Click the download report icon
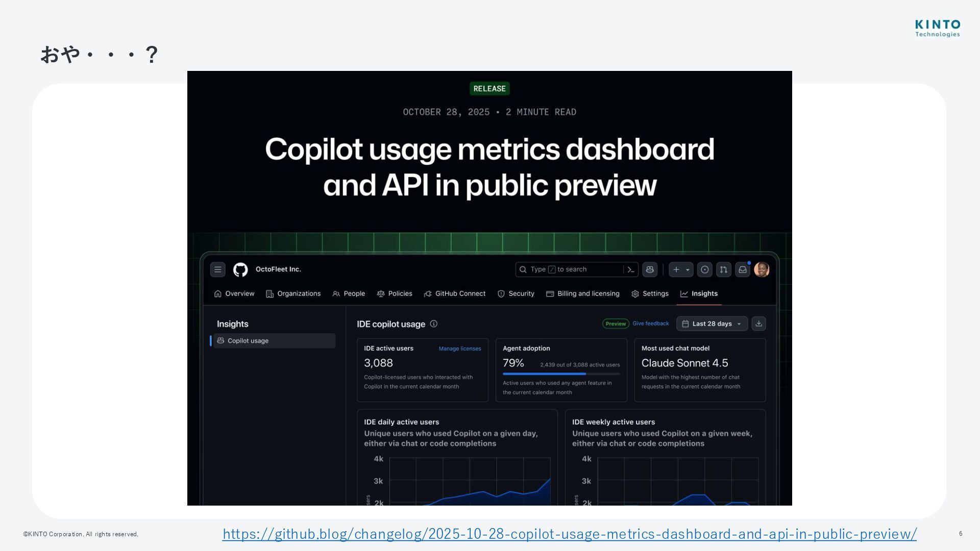980x551 pixels. (758, 323)
